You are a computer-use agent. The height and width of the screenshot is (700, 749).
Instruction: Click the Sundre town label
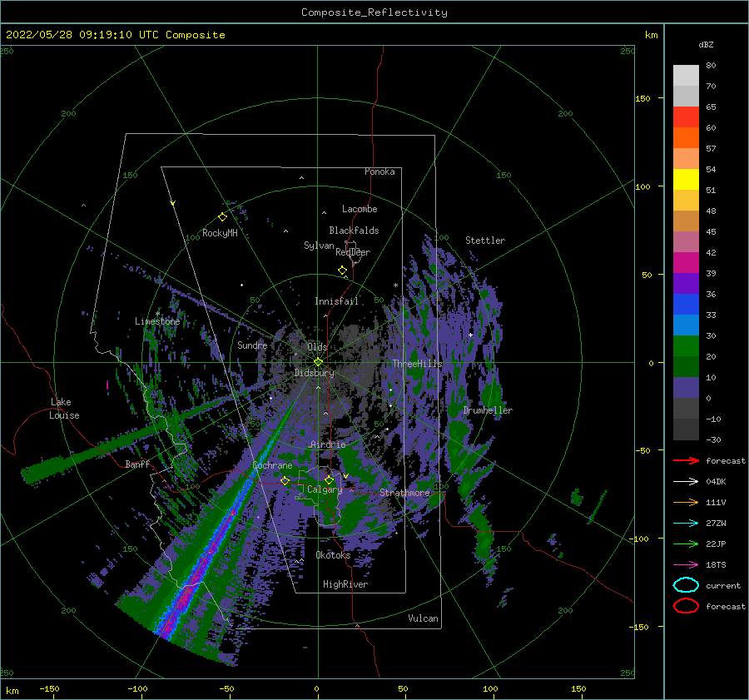coord(252,345)
